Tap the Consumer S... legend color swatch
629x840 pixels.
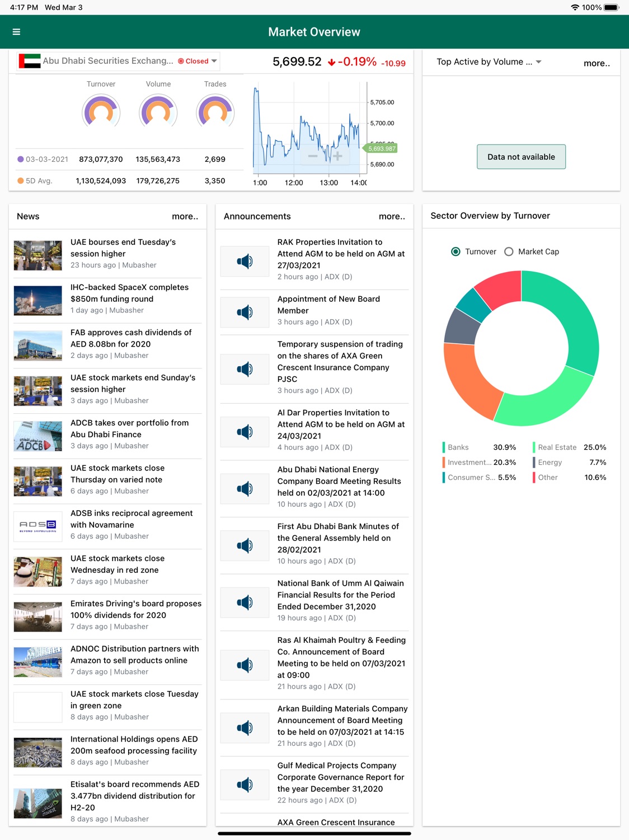[444, 478]
